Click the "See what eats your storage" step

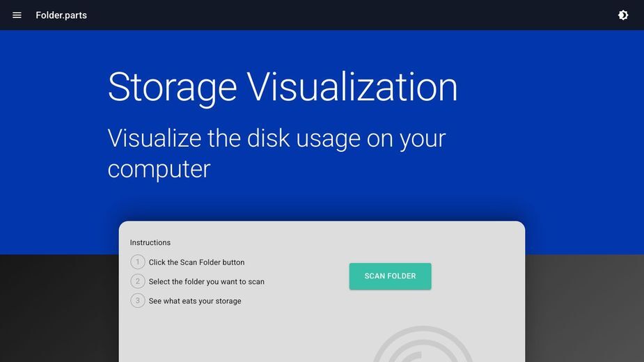coord(195,301)
